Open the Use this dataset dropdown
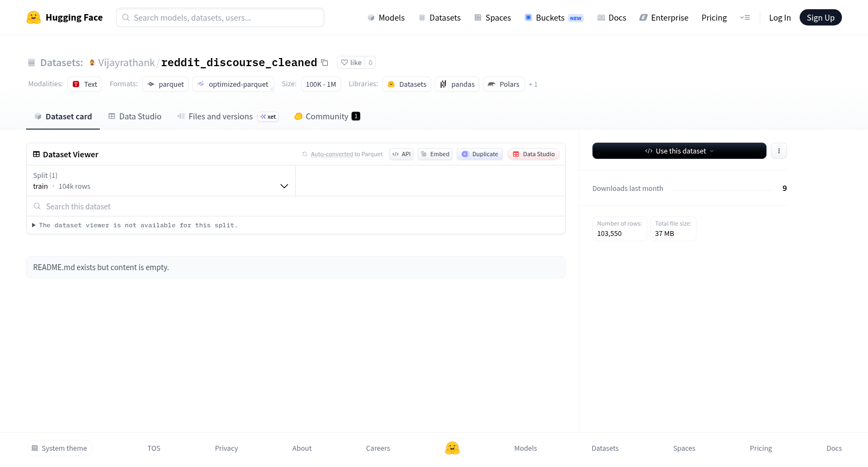The height and width of the screenshot is (467, 868). pyautogui.click(x=679, y=151)
